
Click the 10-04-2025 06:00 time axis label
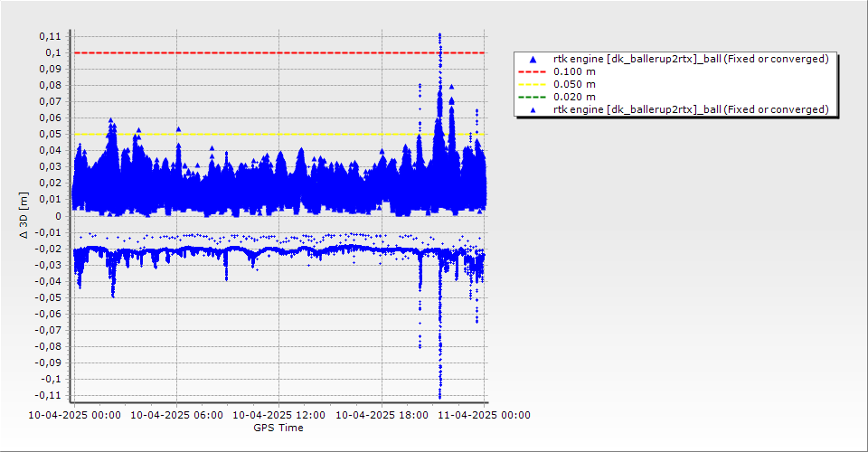pyautogui.click(x=176, y=416)
